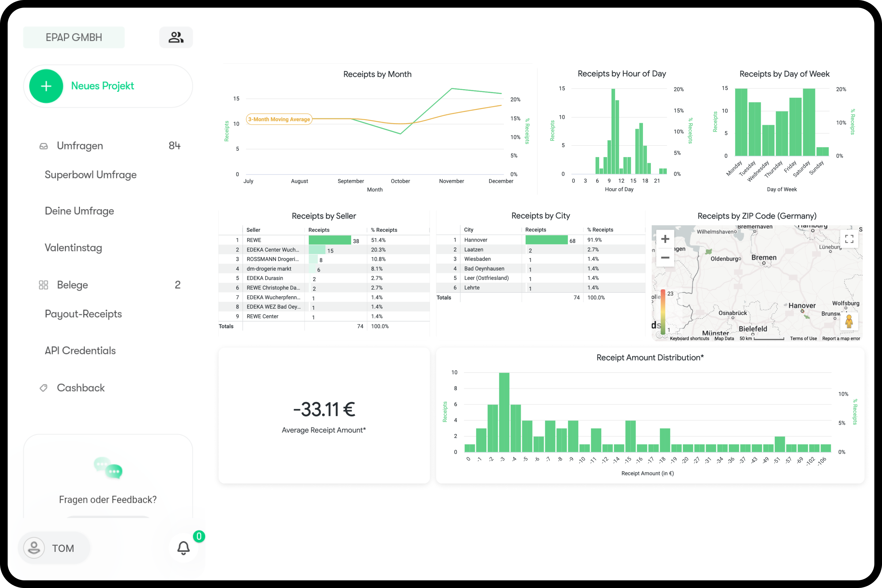Select Valentinstag in the sidebar
The height and width of the screenshot is (588, 882).
[73, 247]
